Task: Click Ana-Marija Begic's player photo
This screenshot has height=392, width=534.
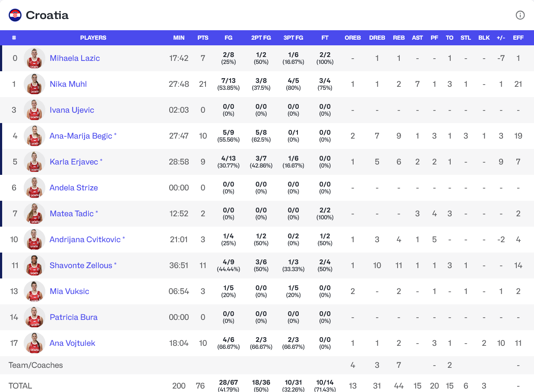Action: 35,136
